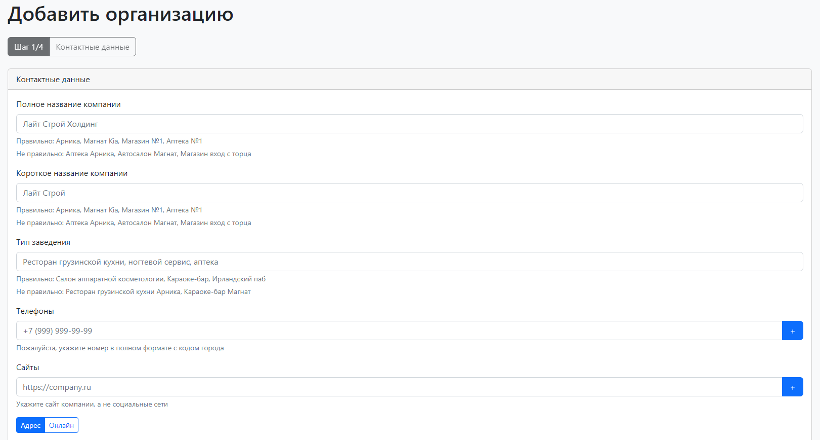Click the hint text below the phone field
The width and height of the screenshot is (820, 440).
120,348
